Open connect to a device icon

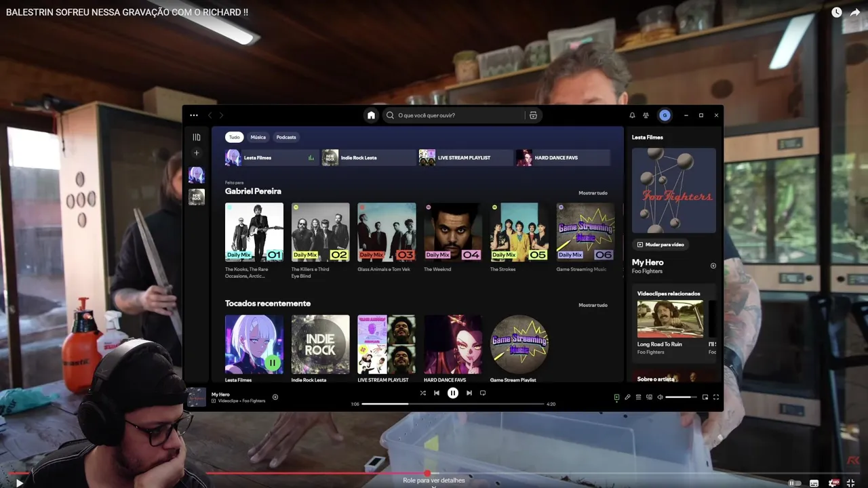tap(649, 397)
